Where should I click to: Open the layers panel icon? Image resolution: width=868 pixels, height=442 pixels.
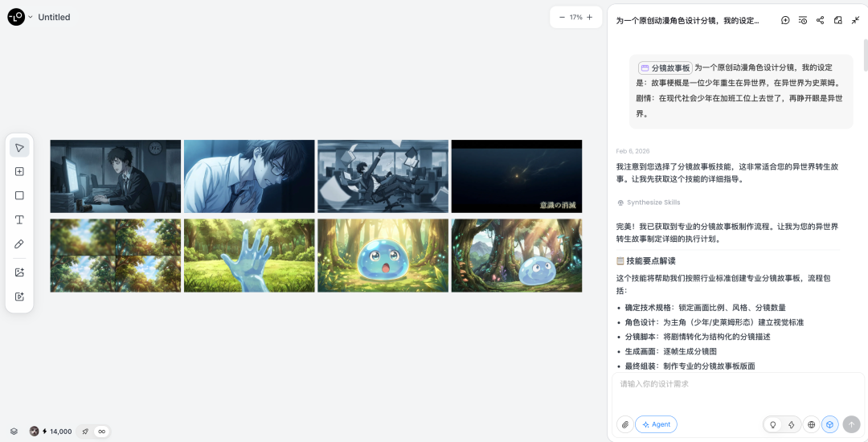point(14,432)
